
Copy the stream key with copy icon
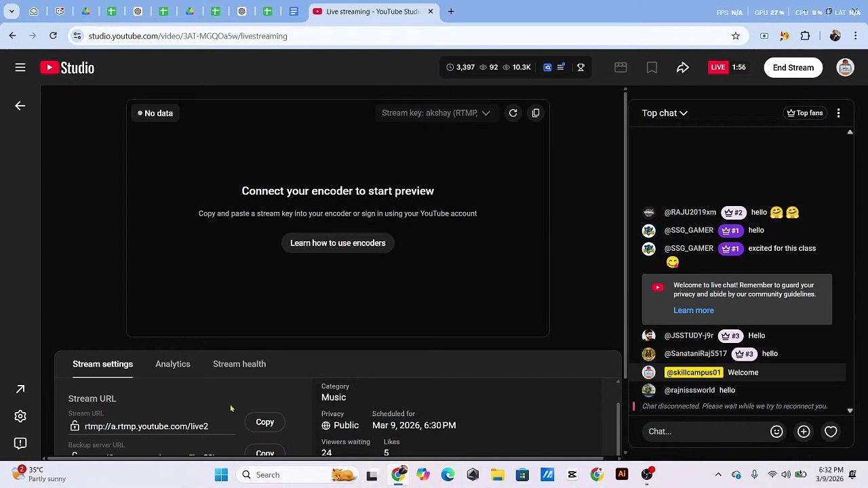point(536,113)
